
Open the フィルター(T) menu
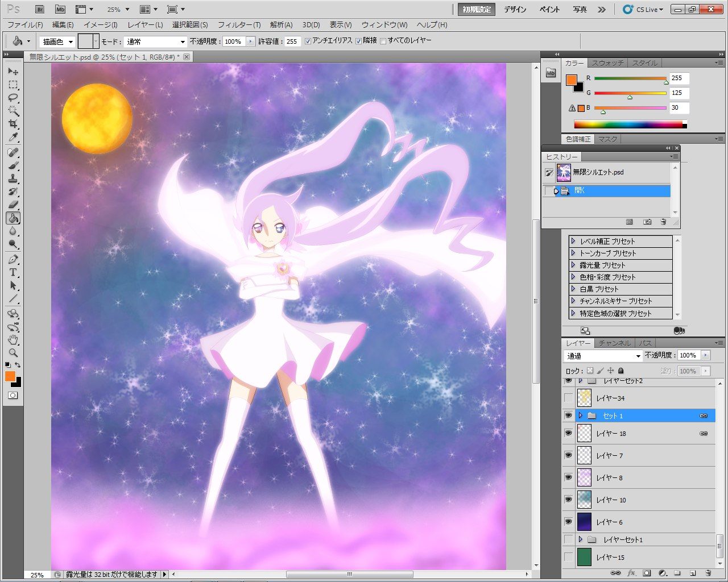(239, 25)
